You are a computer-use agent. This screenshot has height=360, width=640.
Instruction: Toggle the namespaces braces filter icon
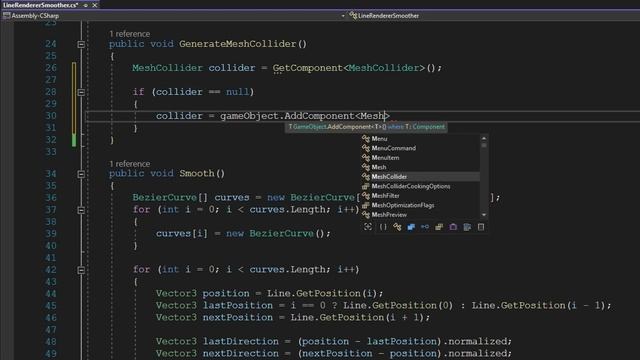(383, 227)
